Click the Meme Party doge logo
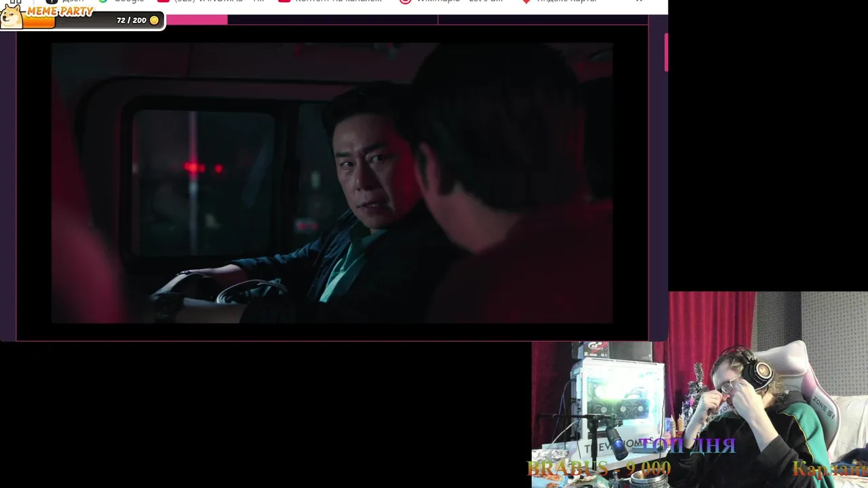The height and width of the screenshot is (488, 868). coord(12,17)
